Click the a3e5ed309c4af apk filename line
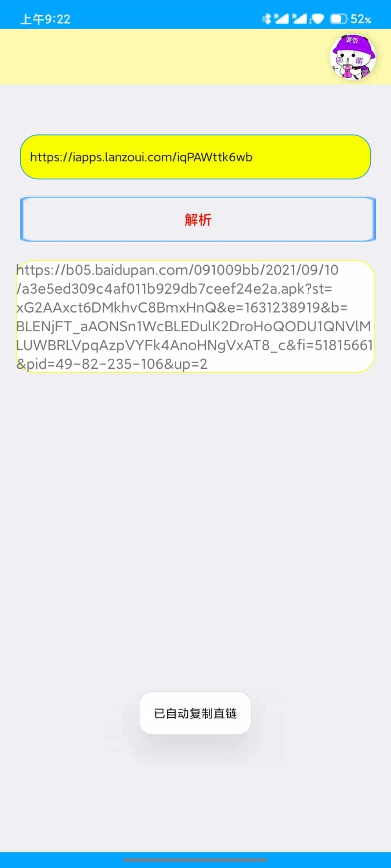This screenshot has height=868, width=391. [174, 289]
